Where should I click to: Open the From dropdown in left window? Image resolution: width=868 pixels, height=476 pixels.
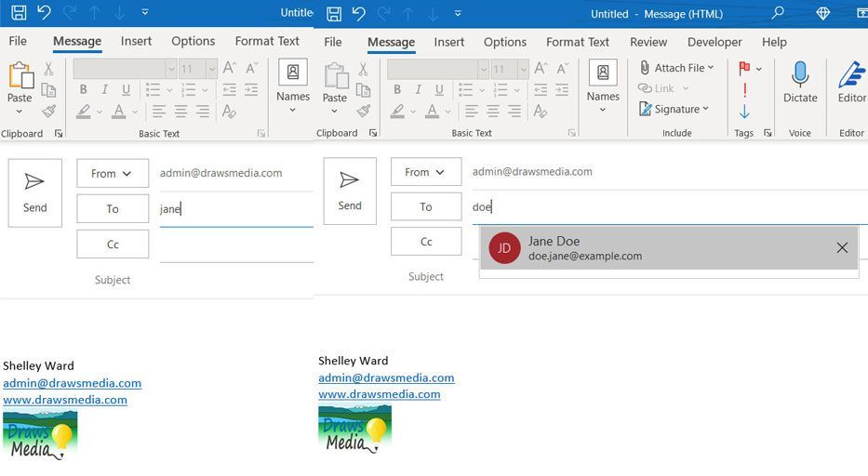click(x=113, y=173)
